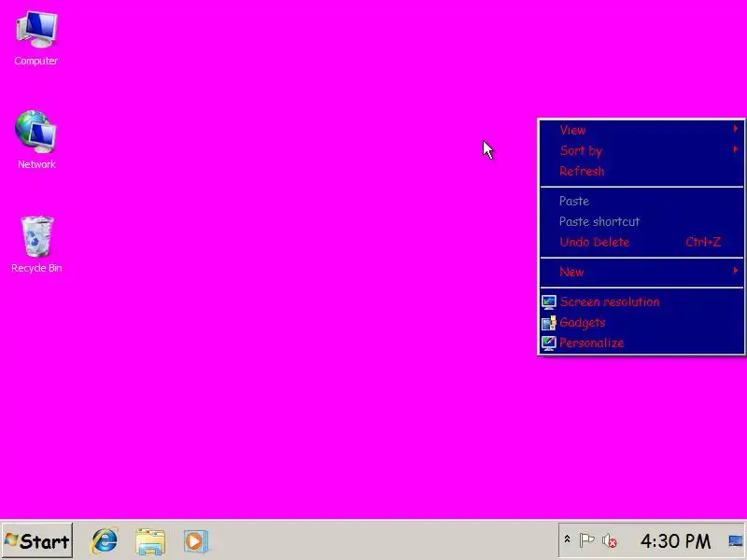Viewport: 747px width, 560px height.
Task: Open Personalize from the context menu
Action: 641,343
